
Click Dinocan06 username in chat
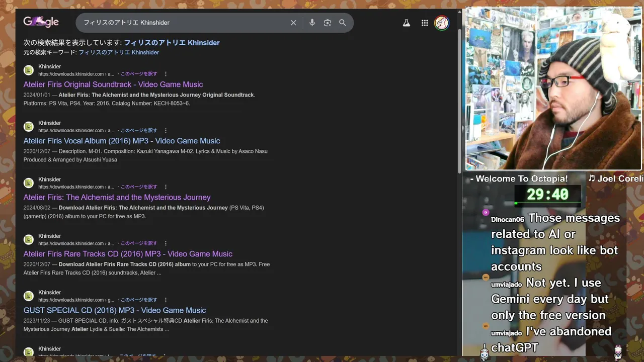click(508, 219)
